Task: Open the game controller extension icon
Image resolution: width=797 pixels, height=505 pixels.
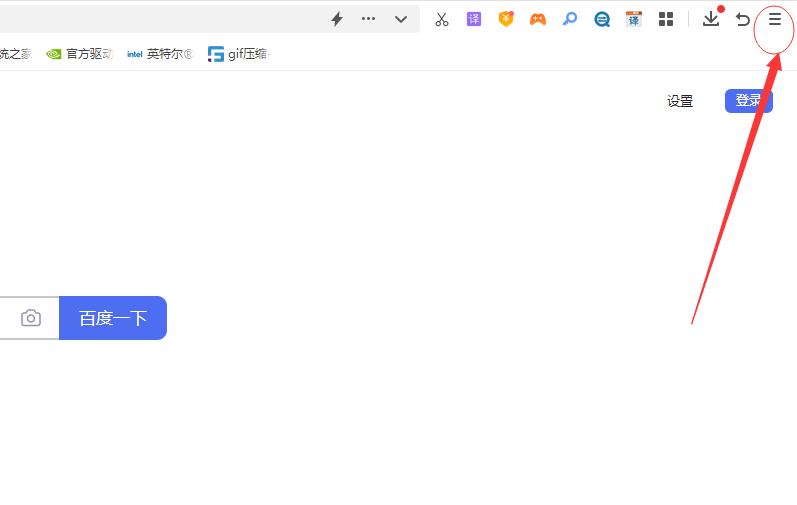Action: point(538,19)
